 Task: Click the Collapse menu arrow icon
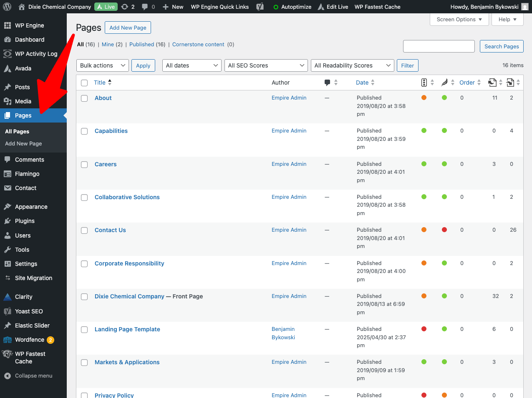[8, 376]
